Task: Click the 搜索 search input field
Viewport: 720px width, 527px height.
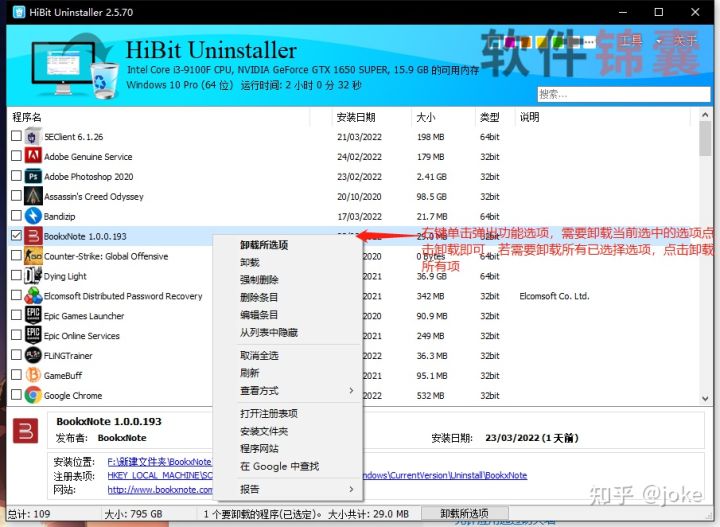Action: click(x=624, y=95)
